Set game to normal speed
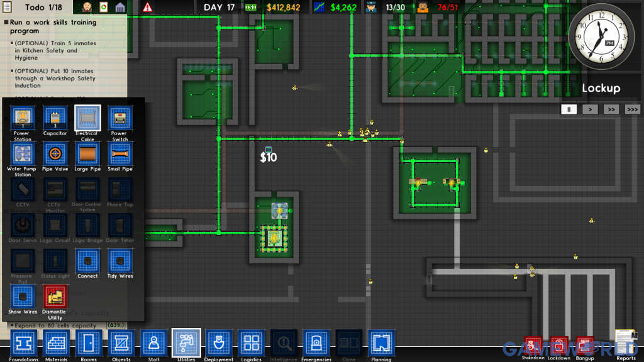 [x=590, y=109]
